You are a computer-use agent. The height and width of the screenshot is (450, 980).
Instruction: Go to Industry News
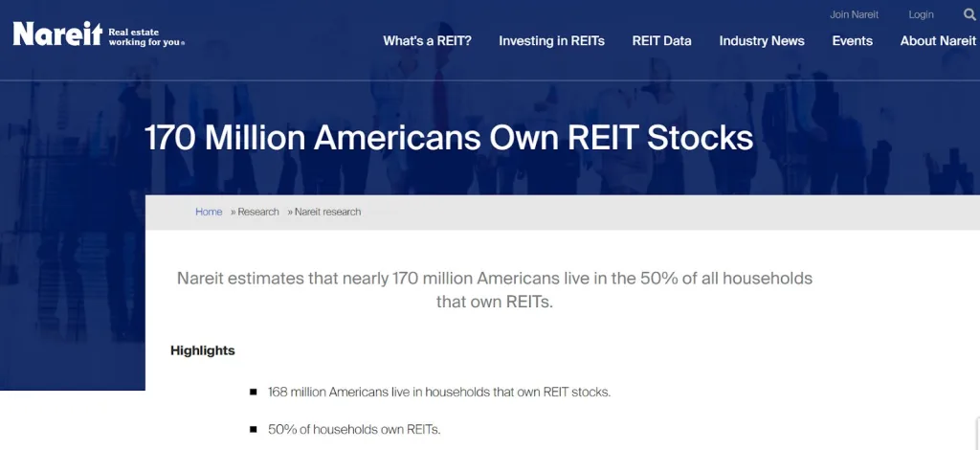point(762,41)
